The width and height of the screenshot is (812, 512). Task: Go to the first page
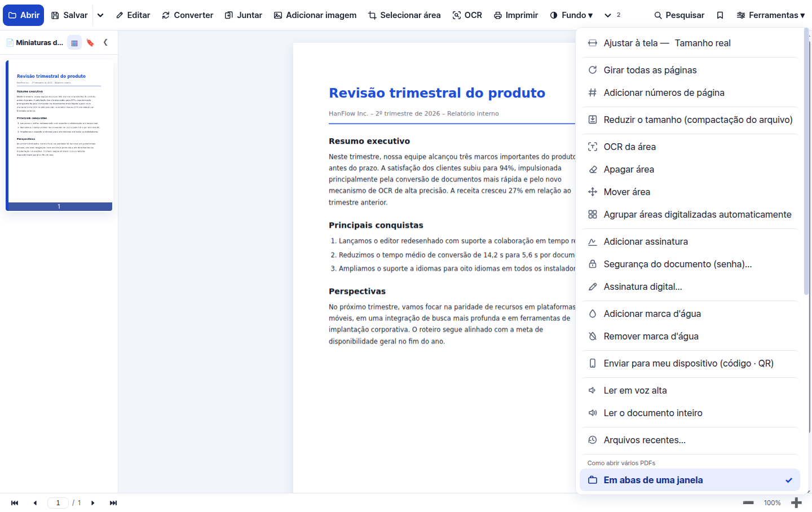15,503
